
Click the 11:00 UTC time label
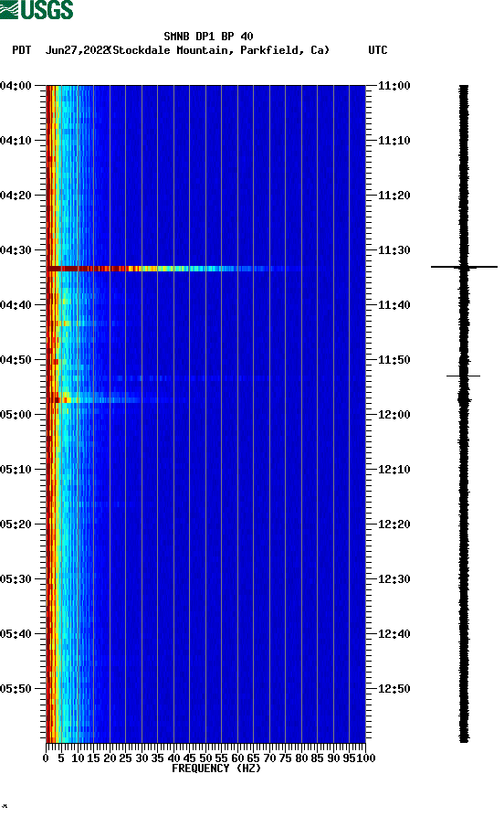click(x=394, y=85)
